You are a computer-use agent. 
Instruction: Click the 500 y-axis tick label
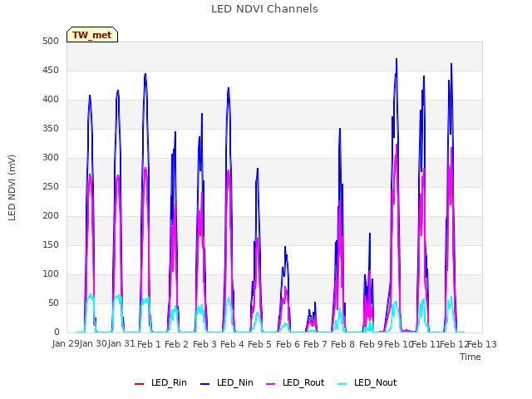[x=51, y=42]
